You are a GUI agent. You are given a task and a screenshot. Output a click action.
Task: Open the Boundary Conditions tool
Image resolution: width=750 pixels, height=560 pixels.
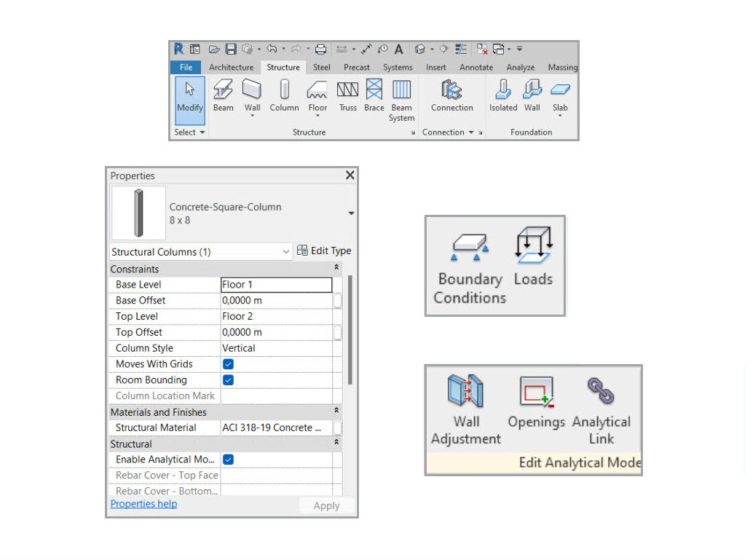(470, 266)
